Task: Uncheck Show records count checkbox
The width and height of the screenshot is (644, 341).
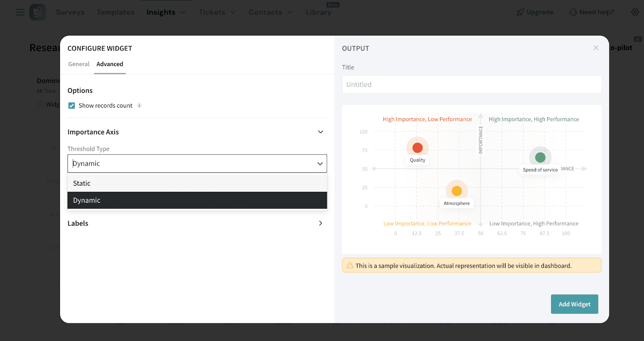Action: [x=72, y=106]
